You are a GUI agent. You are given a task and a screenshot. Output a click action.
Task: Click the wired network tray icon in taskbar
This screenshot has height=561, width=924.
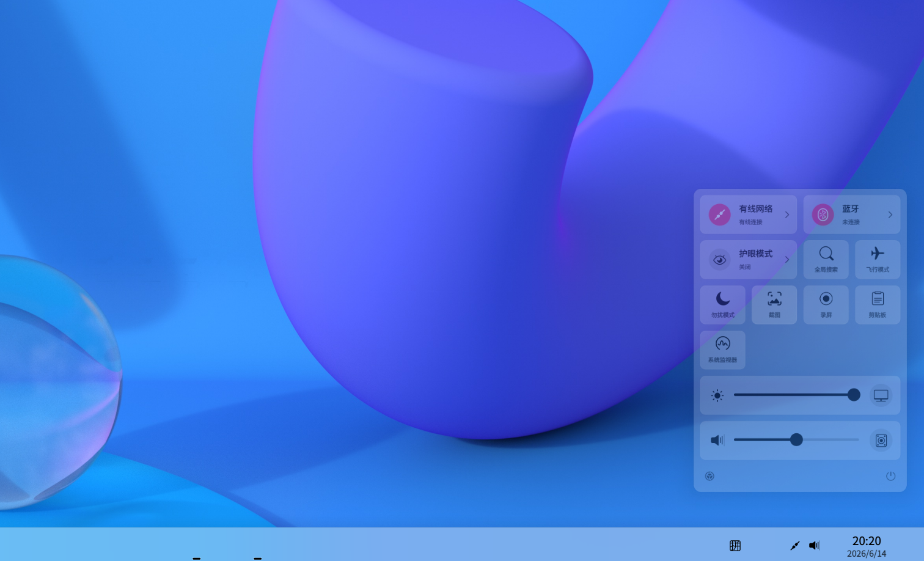pos(794,545)
